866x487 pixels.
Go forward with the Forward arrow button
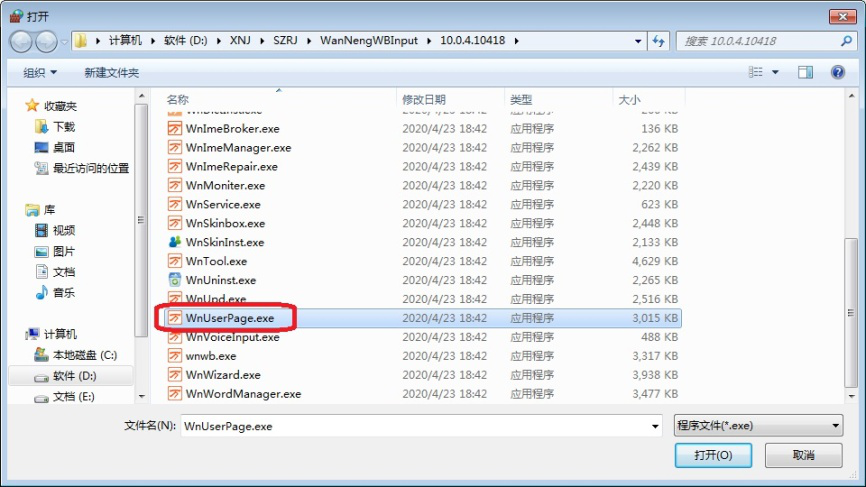tap(46, 41)
